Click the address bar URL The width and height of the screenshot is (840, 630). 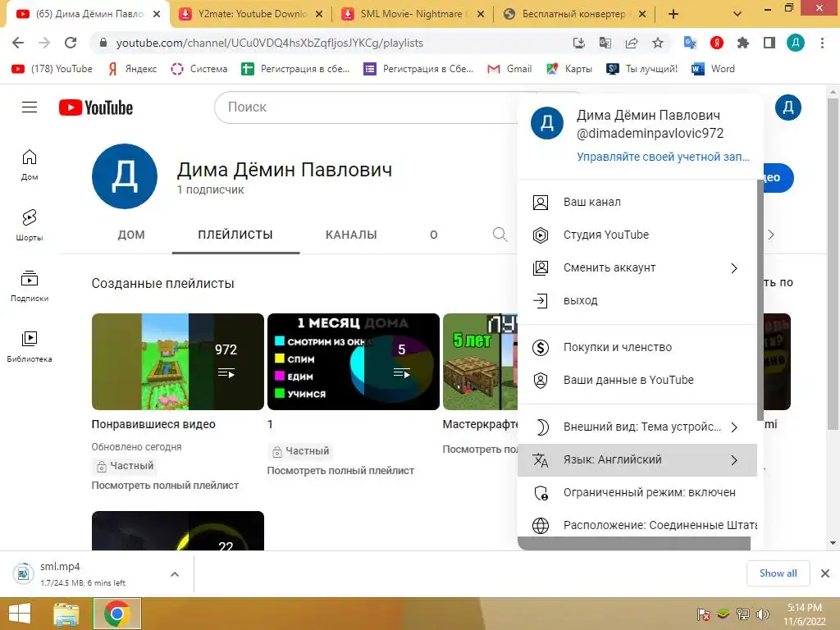tap(269, 43)
